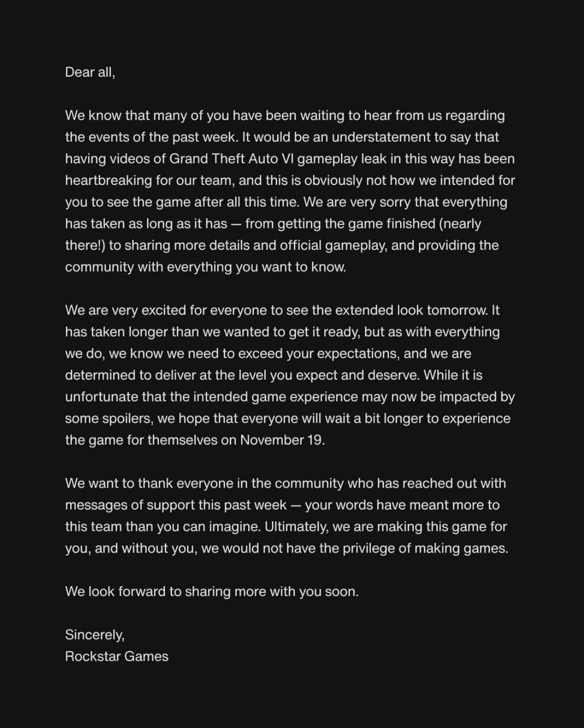Click the 'Rockstar Games' signature text
Screen dimensions: 584x728
[116, 656]
